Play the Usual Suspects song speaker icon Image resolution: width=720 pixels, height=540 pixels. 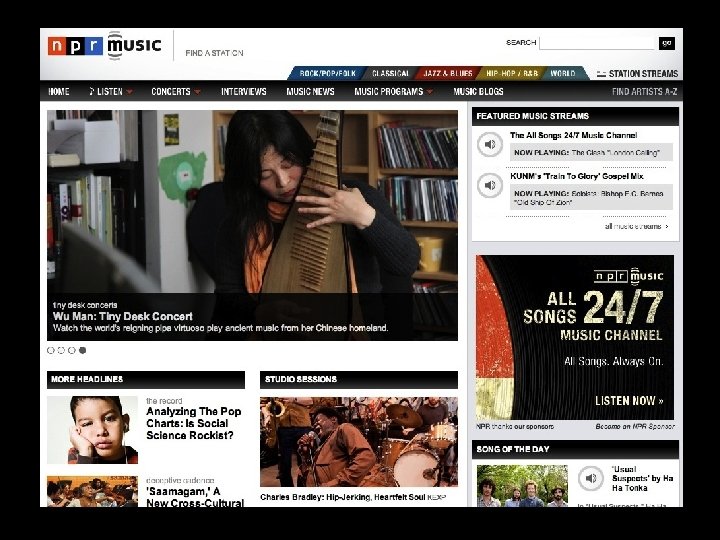[x=591, y=478]
